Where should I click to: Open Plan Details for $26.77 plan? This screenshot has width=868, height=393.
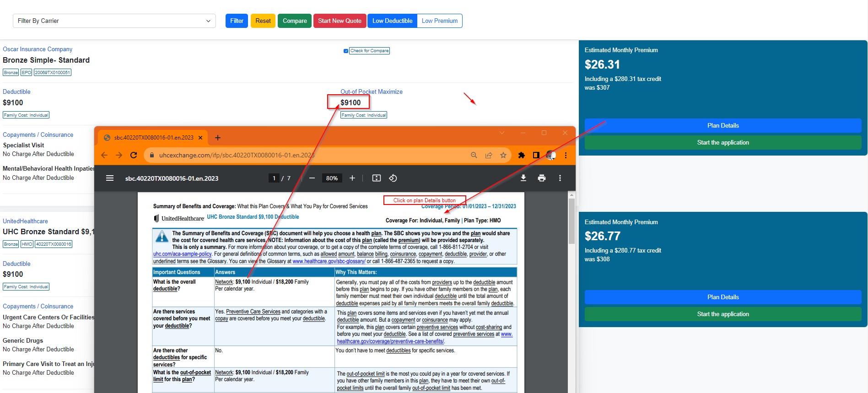[723, 297]
